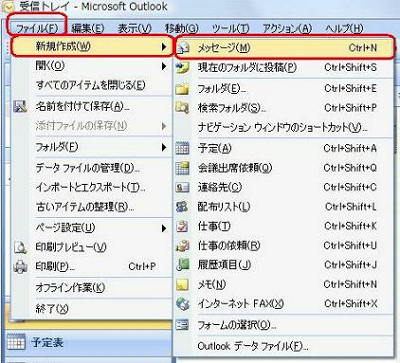This screenshot has width=400, height=363.
Task: Click the Ctrl+Shift+A shortcut text
Action: pos(350,148)
